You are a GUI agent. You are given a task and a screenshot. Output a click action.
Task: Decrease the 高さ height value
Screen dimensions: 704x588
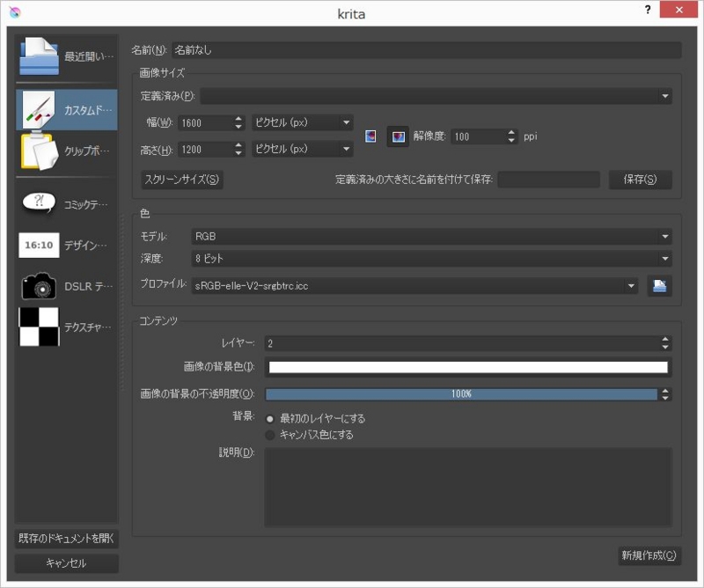238,154
